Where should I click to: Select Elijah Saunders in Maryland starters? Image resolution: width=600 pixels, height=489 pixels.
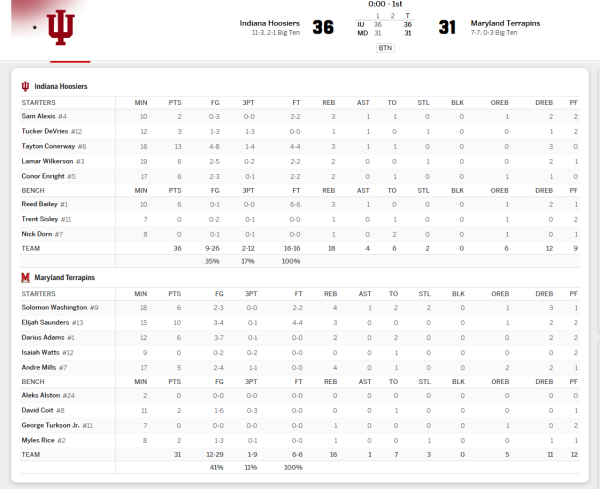(45, 322)
